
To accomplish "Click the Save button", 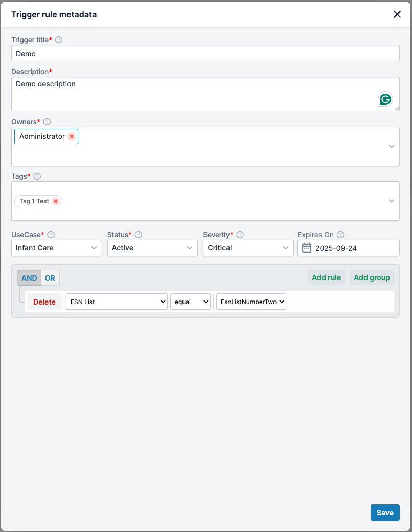I will (x=385, y=513).
